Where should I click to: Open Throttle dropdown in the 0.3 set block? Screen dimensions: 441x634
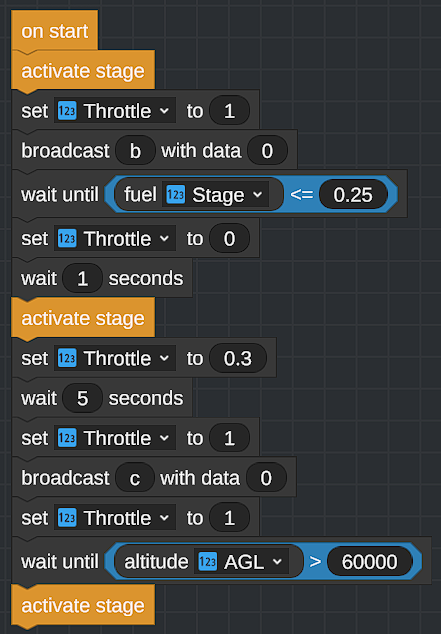coord(115,358)
